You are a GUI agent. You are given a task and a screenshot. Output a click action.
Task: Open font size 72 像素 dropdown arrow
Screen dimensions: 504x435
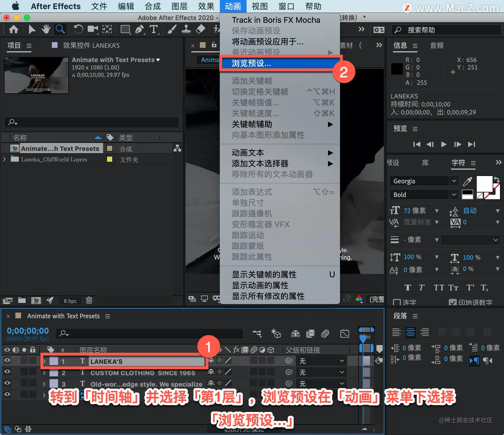point(437,211)
